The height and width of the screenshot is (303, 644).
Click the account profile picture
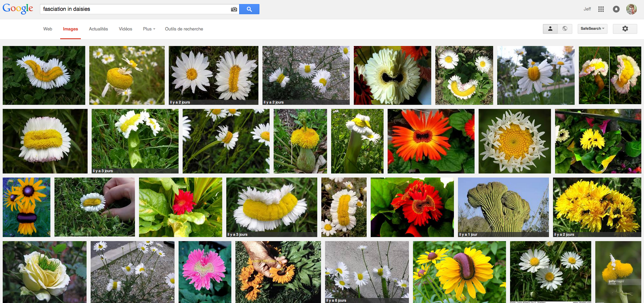tap(631, 9)
